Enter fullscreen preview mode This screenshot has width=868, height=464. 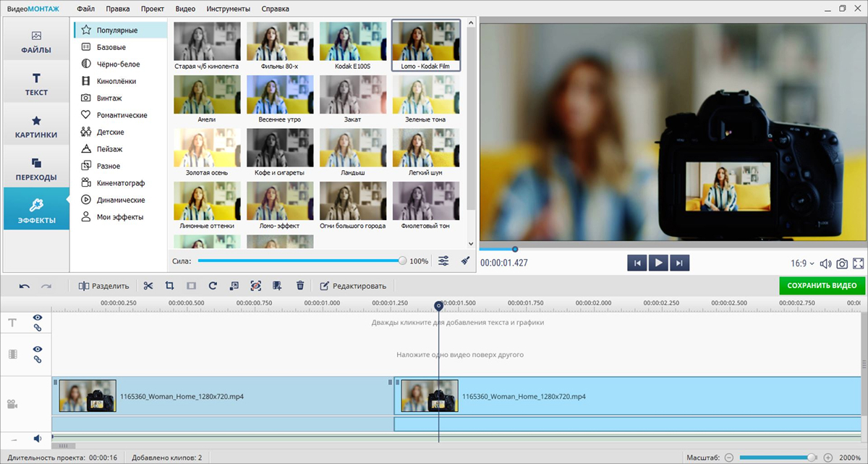(859, 263)
